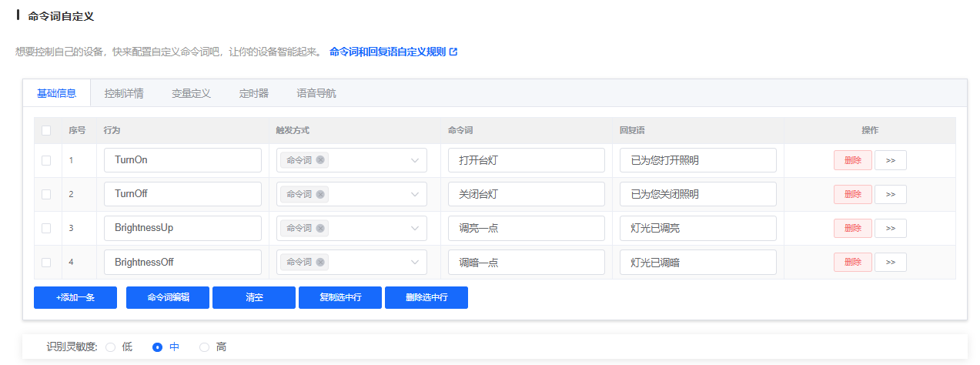Click the >> expand button for row 1

tap(890, 160)
